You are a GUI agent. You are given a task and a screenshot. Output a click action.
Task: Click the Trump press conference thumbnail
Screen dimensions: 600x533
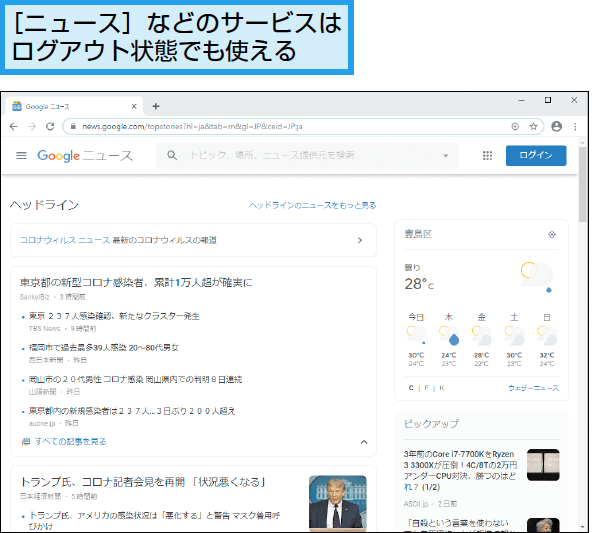pos(338,502)
